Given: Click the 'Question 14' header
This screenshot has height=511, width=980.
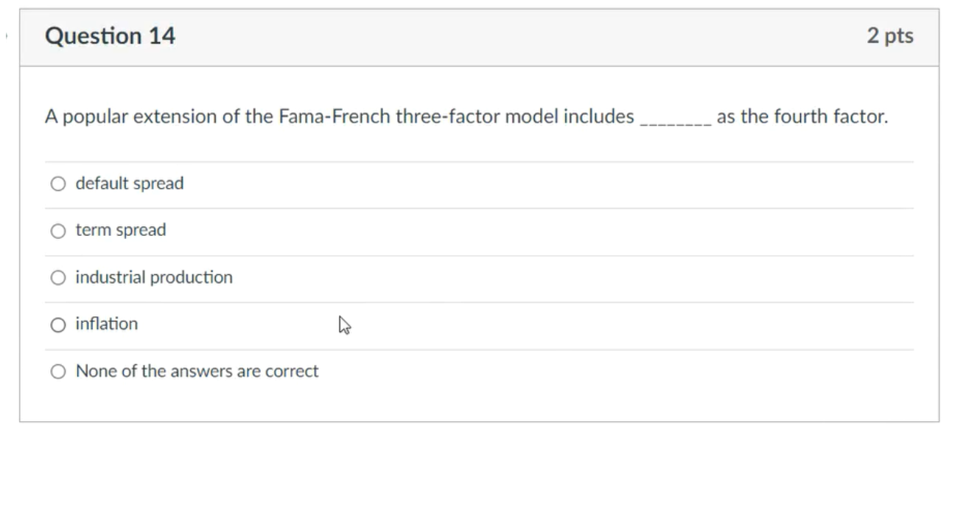Looking at the screenshot, I should tap(111, 35).
